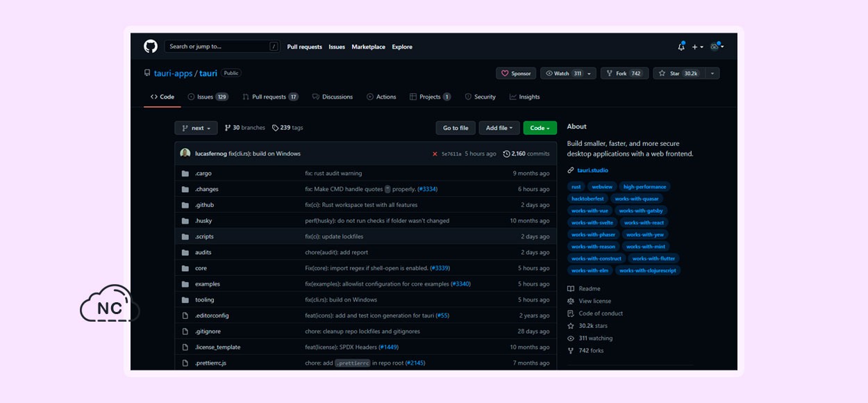Open Issues in top navigation
This screenshot has width=868, height=403.
pyautogui.click(x=337, y=47)
